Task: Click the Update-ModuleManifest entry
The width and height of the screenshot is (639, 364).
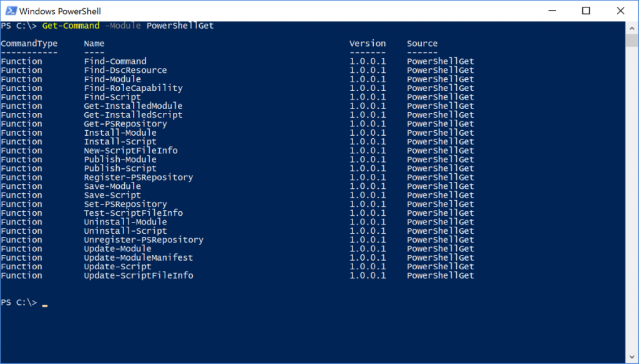Action: 139,257
